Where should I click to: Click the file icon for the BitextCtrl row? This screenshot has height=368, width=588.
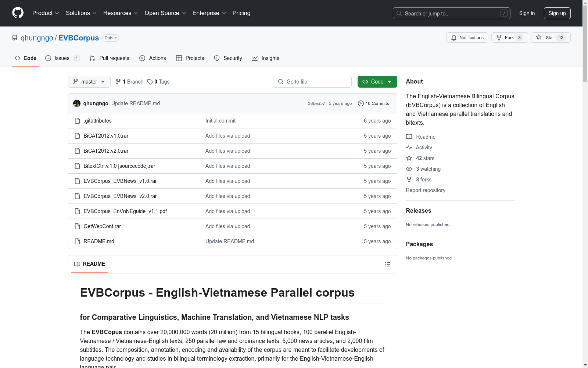(x=77, y=166)
